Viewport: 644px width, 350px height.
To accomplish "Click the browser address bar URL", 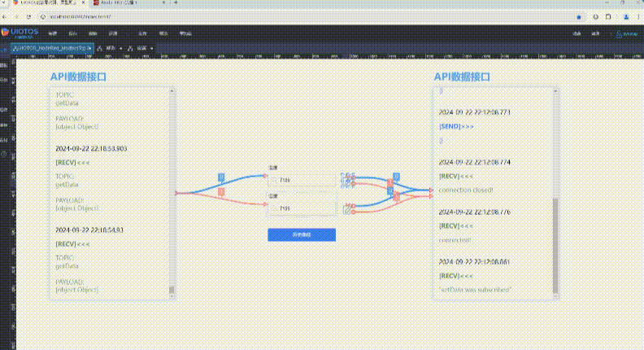I will [80, 17].
